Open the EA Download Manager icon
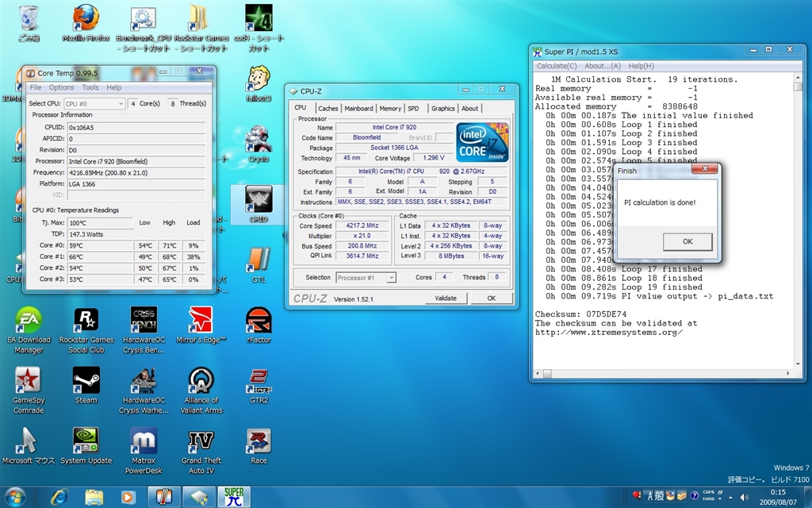The height and width of the screenshot is (508, 812). point(29,321)
